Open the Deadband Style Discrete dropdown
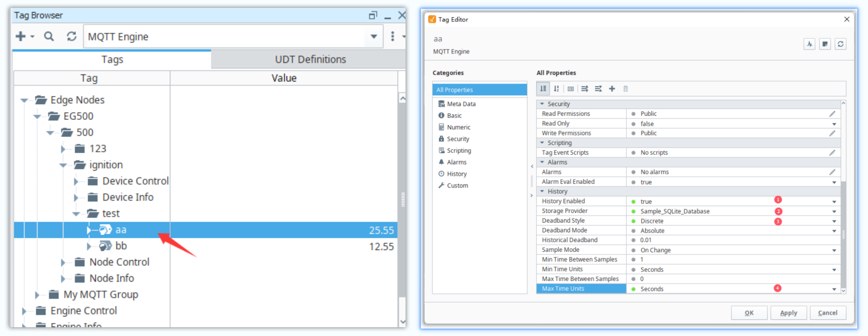 pos(834,221)
